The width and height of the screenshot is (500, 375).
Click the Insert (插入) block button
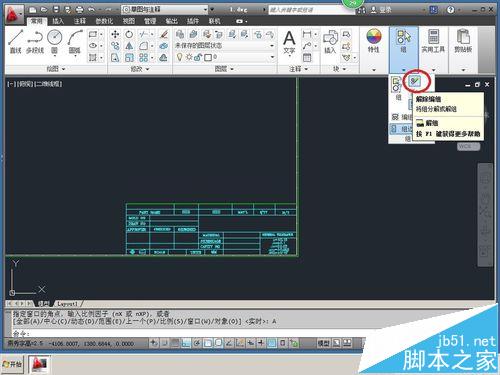pyautogui.click(x=330, y=42)
